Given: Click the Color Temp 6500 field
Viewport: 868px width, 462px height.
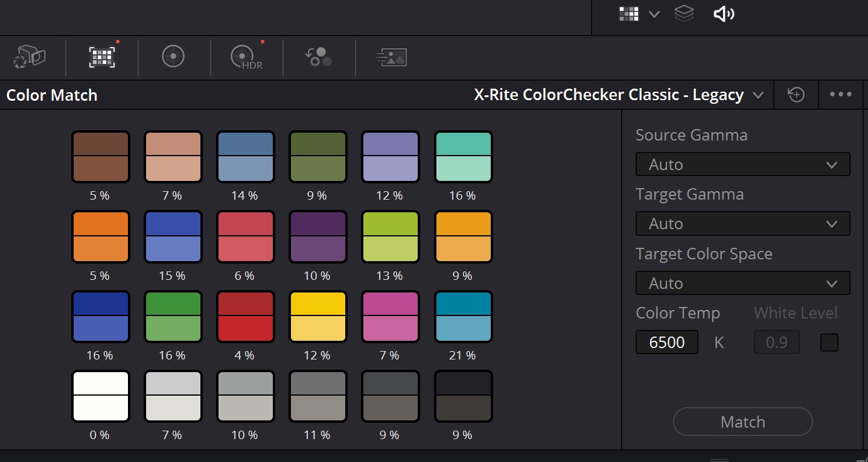Looking at the screenshot, I should (x=667, y=342).
